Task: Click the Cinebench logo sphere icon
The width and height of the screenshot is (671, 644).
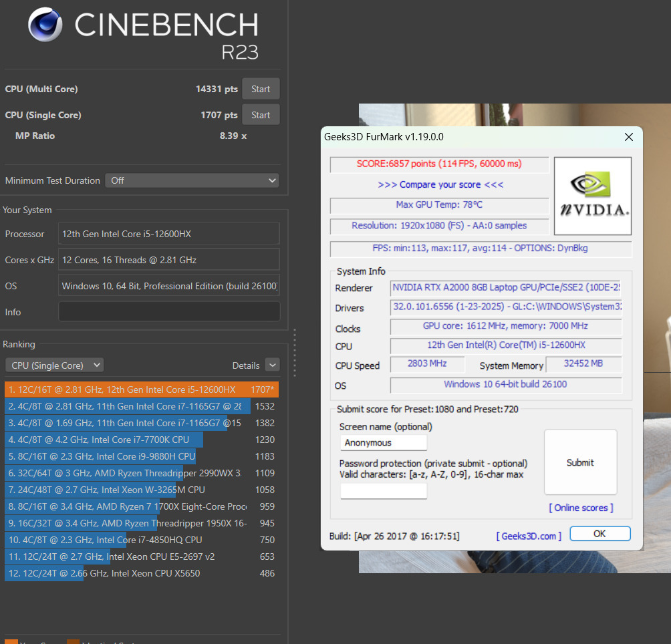Action: [x=45, y=24]
